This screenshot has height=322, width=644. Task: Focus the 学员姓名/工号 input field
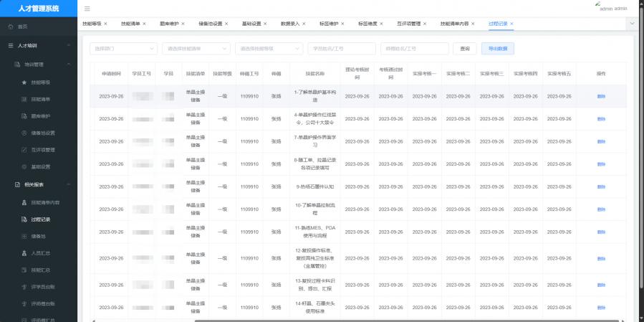342,49
